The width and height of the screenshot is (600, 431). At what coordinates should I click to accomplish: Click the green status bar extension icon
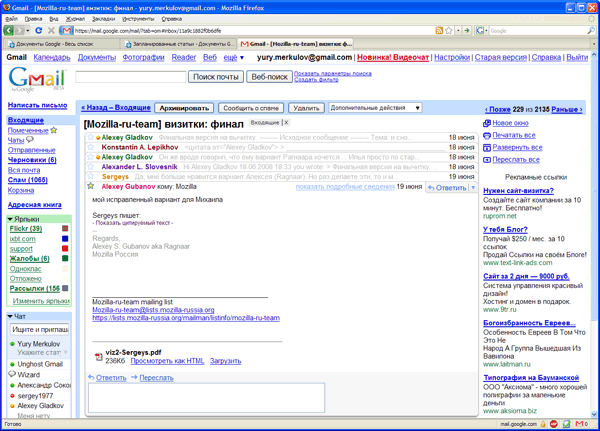tap(567, 424)
